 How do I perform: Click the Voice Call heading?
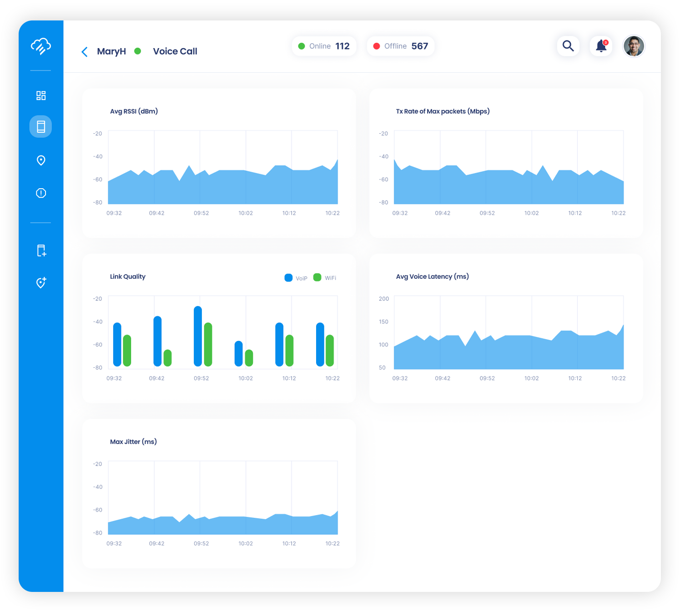coord(175,51)
